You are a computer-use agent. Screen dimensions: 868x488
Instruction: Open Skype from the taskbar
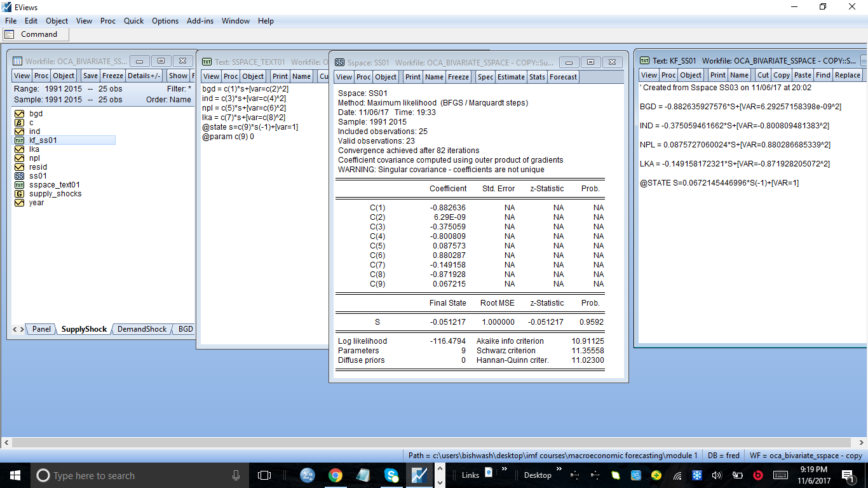coord(391,475)
